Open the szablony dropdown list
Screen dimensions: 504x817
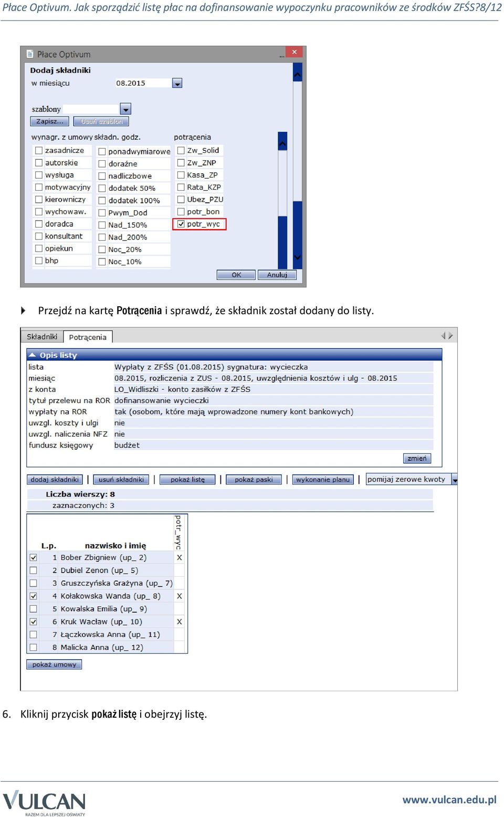(125, 109)
